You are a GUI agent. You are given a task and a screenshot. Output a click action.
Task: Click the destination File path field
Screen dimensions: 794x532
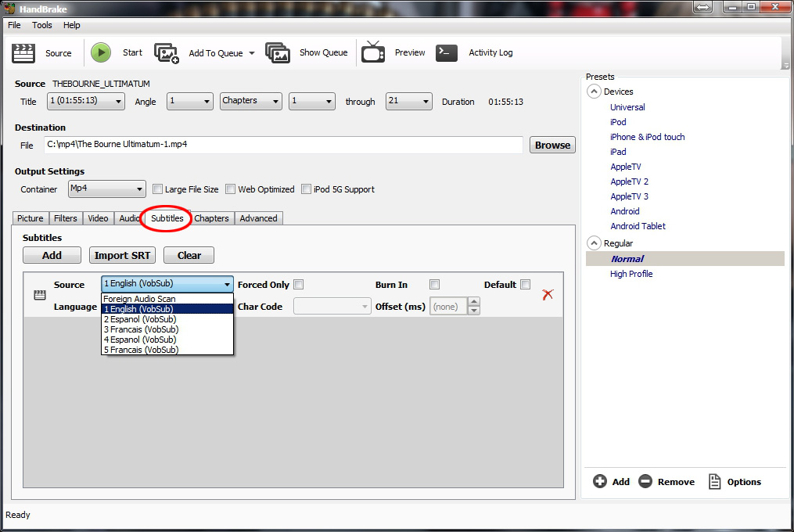[x=283, y=145]
